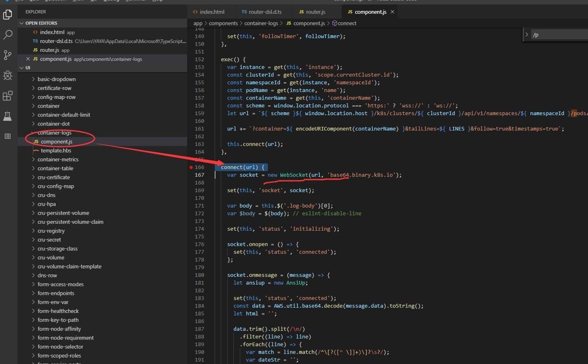Expand replace toggle arrow in find widget
Screen dimensions: 588x364
(527, 35)
